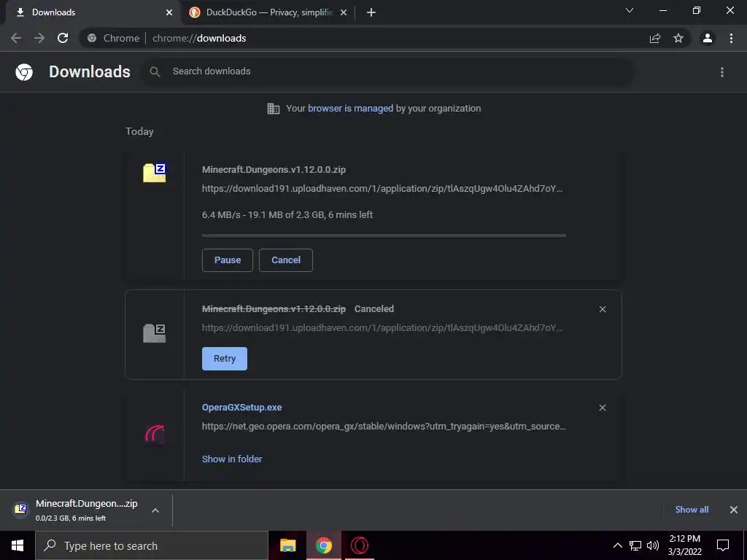Select the Downloads tab
This screenshot has height=560, width=747.
click(x=94, y=12)
